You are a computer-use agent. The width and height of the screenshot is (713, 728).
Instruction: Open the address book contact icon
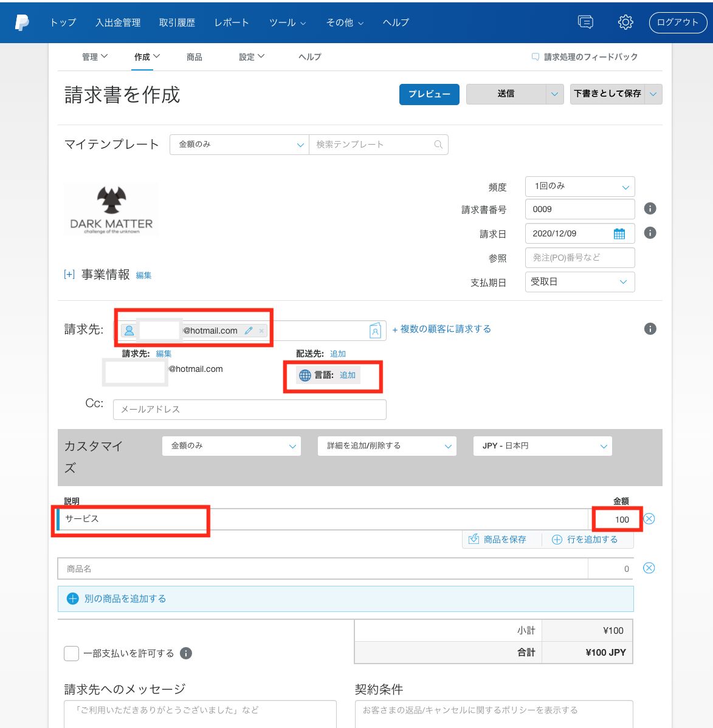(x=375, y=331)
